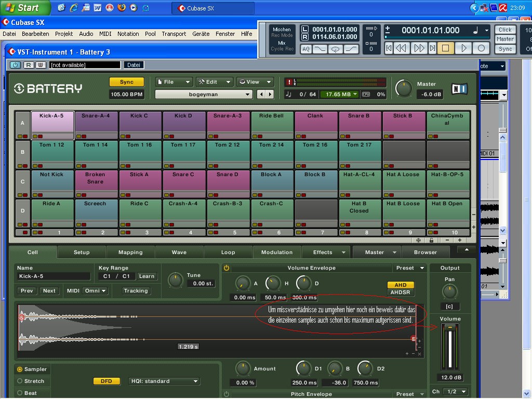Click the Windows Start button
Image resolution: width=532 pixels, height=399 pixels.
coord(24,8)
